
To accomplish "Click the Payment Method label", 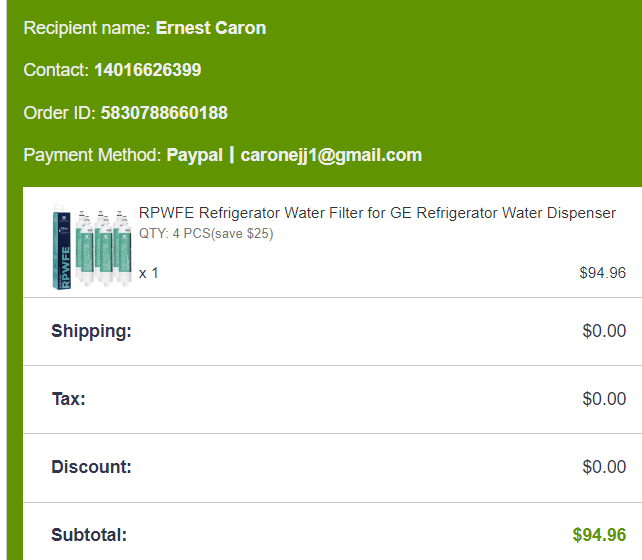I will click(92, 155).
